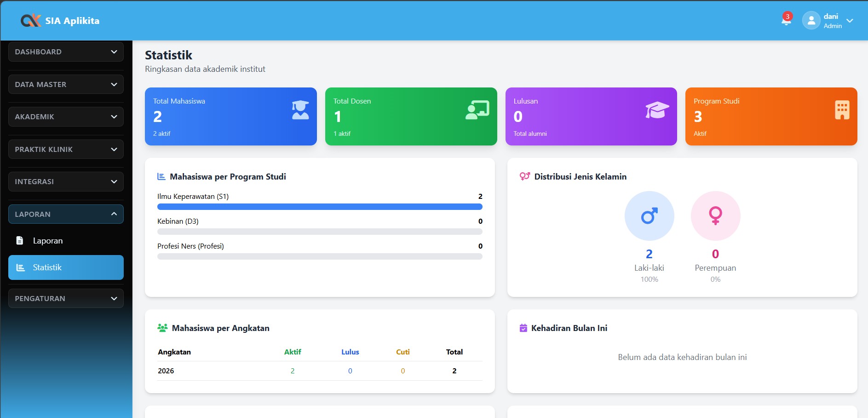Collapse the LAPORAN sidebar section
This screenshot has height=418, width=868.
point(66,214)
